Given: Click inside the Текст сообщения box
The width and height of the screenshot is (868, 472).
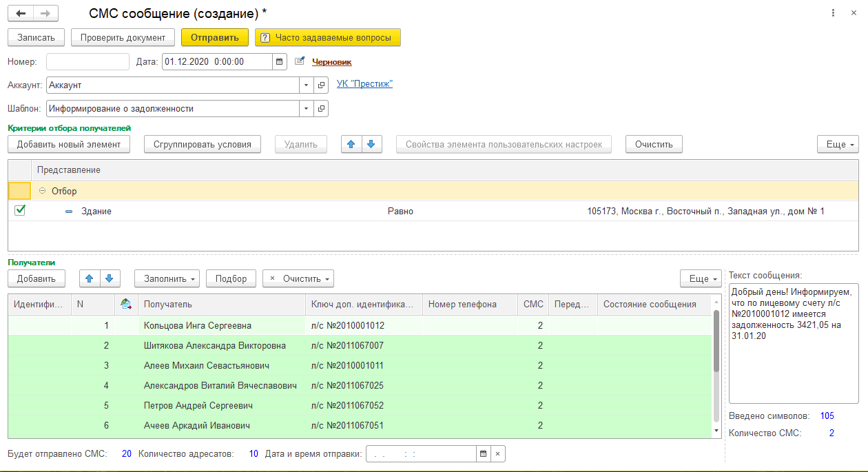Looking at the screenshot, I should pos(794,343).
